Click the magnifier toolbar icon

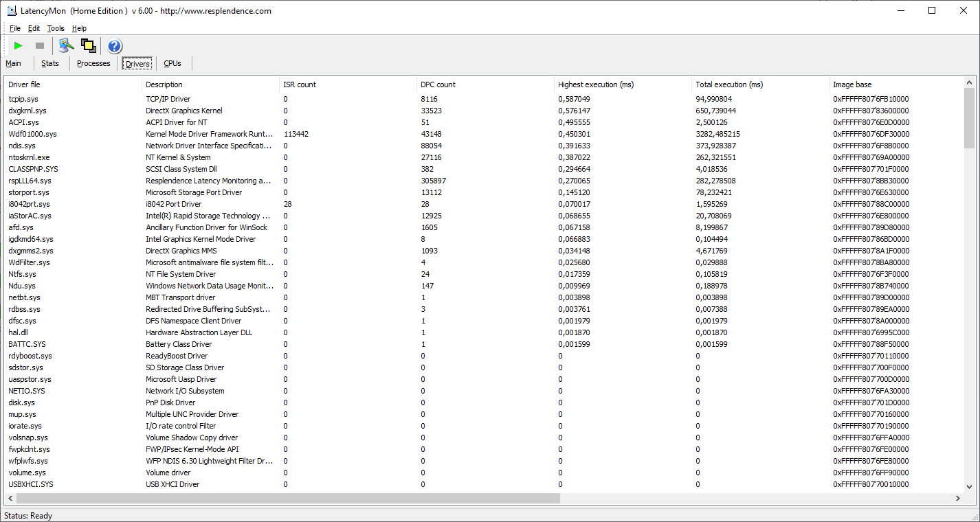[66, 45]
